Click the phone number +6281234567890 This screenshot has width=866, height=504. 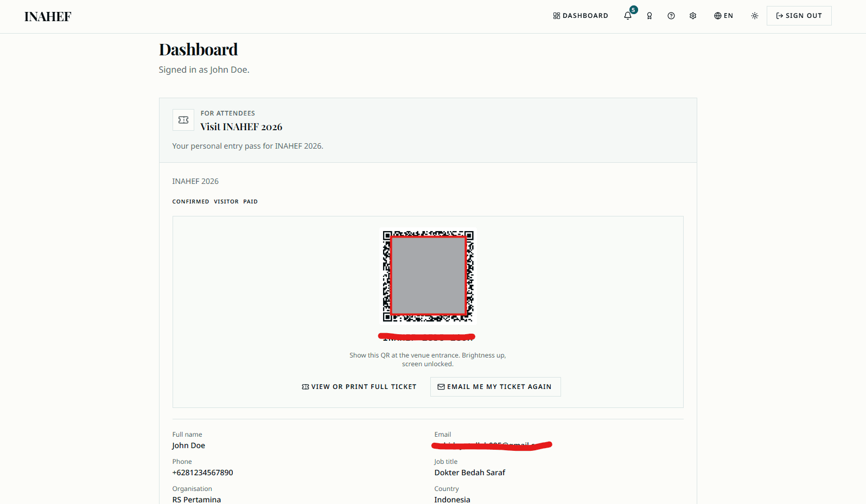click(203, 473)
